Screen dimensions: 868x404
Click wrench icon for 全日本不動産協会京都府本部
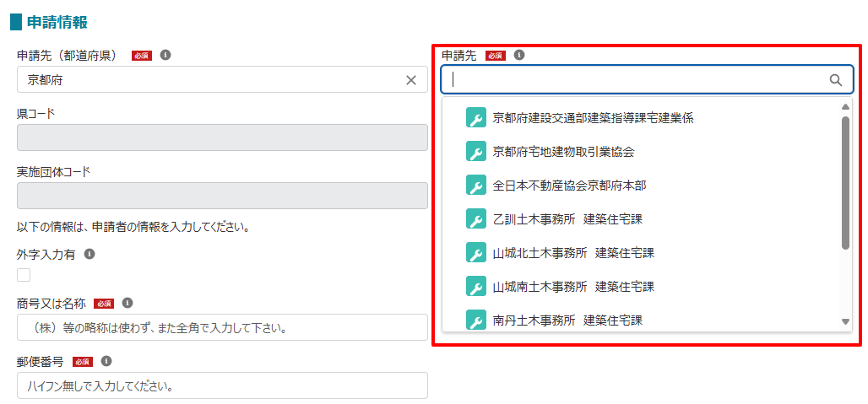coord(476,186)
